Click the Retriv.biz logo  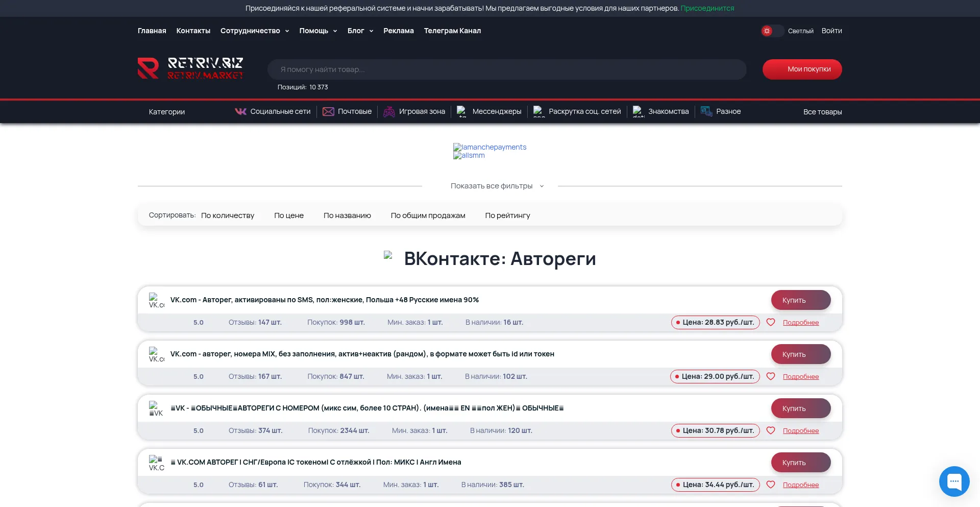point(190,68)
